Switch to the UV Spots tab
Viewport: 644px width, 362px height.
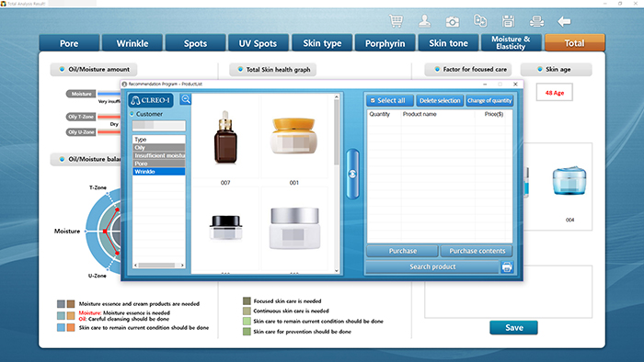[258, 43]
